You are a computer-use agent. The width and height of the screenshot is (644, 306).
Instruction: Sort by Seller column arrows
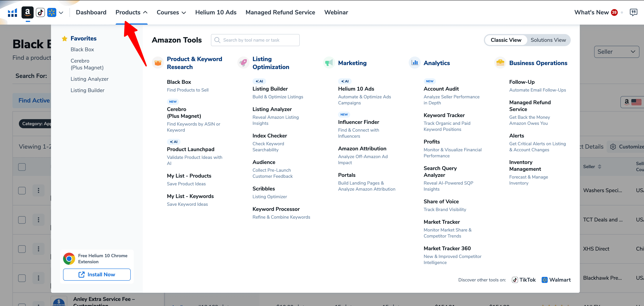(x=599, y=167)
